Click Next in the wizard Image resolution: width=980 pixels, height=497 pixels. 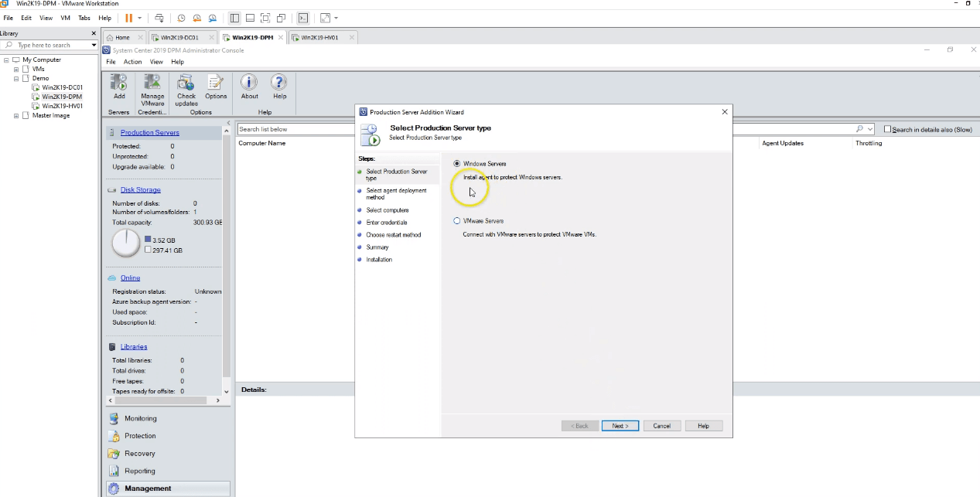[x=620, y=426]
